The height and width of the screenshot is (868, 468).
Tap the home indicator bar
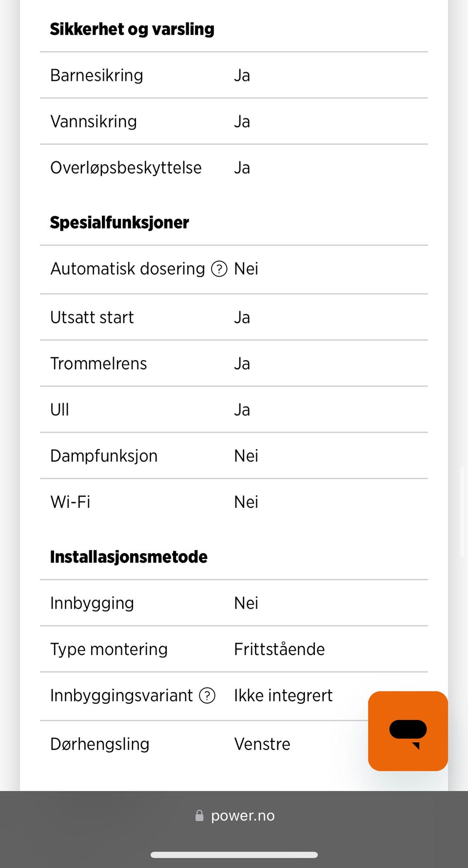(x=234, y=854)
